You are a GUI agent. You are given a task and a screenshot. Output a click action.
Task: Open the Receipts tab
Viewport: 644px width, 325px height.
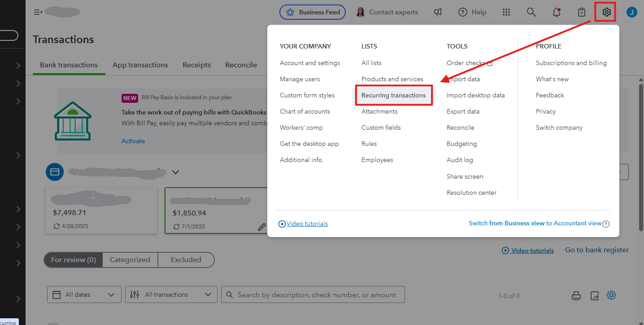point(196,65)
